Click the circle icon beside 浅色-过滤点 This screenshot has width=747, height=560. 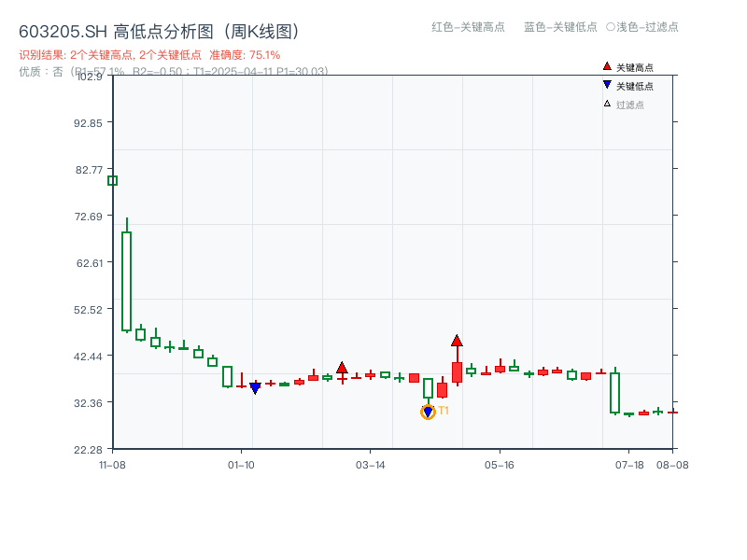point(609,27)
